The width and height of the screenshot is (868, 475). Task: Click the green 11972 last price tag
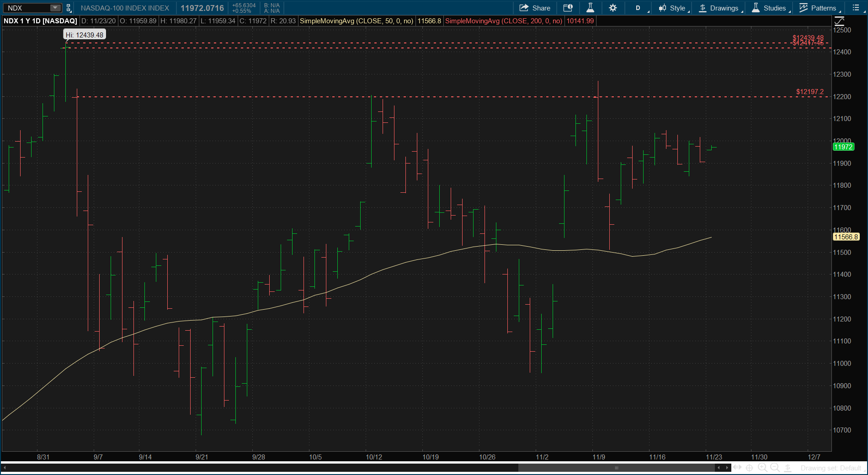(x=843, y=147)
